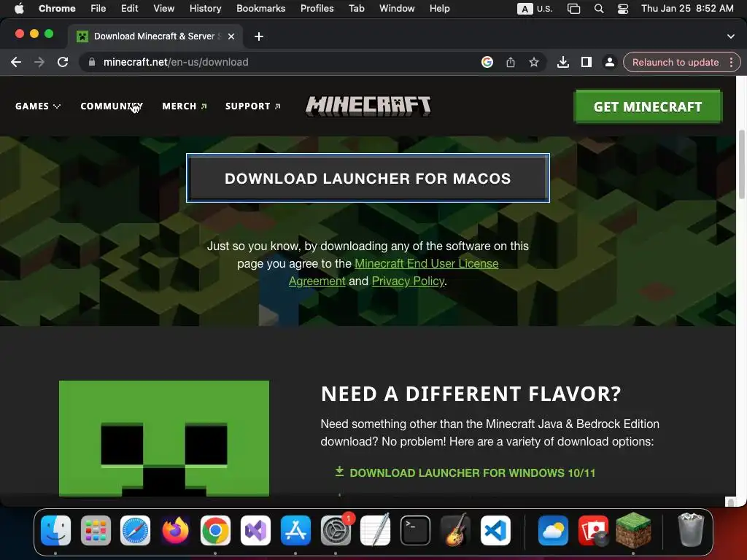Click the GET MINECRAFT button
This screenshot has height=560, width=747.
pyautogui.click(x=648, y=106)
